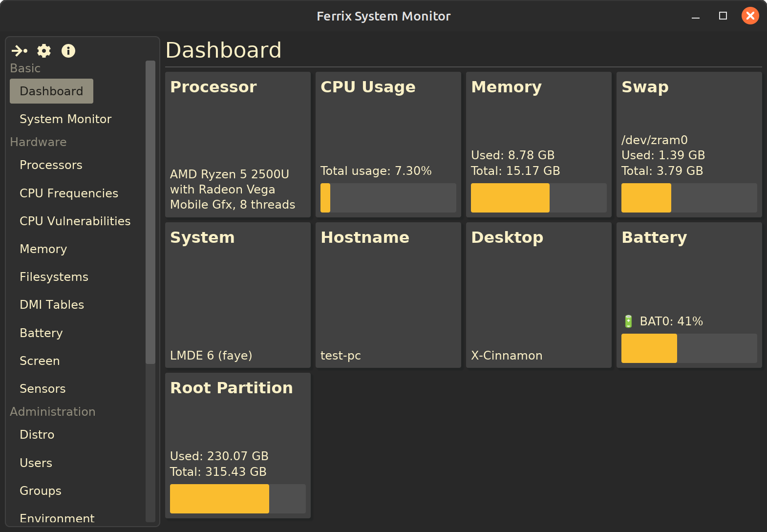The height and width of the screenshot is (532, 767).
Task: Navigate to the Users page
Action: tap(36, 463)
